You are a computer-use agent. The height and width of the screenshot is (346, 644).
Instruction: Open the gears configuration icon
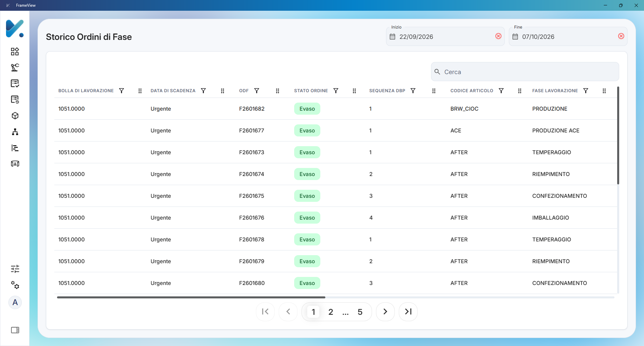(15, 285)
